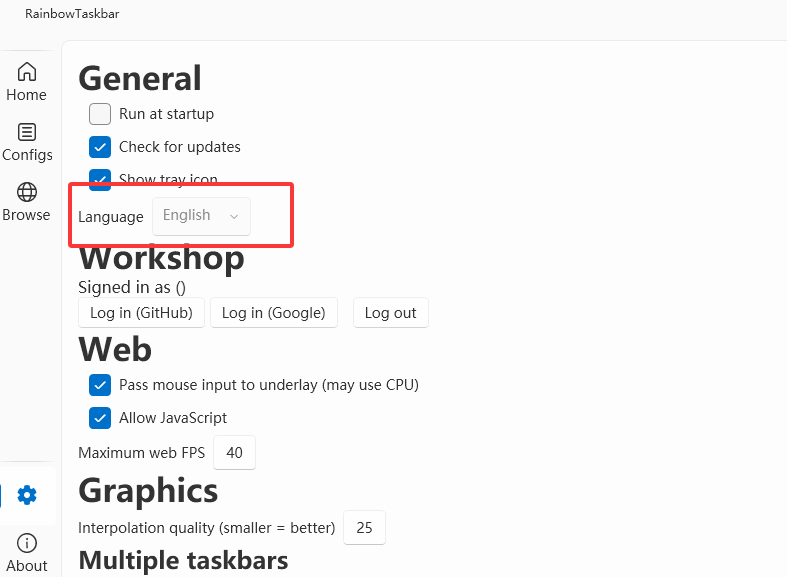Click the Language dropdown chevron arrow
This screenshot has height=577, width=787.
[234, 216]
